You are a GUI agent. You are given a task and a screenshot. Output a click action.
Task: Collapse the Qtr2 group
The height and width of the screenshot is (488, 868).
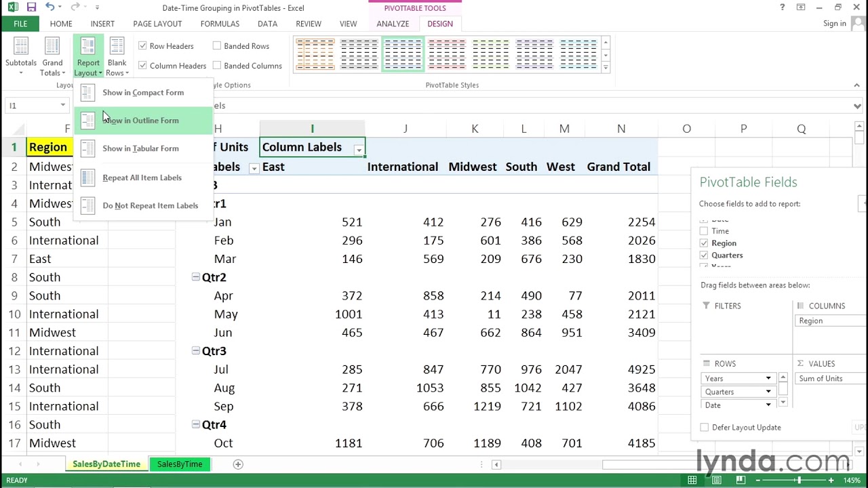pyautogui.click(x=195, y=277)
